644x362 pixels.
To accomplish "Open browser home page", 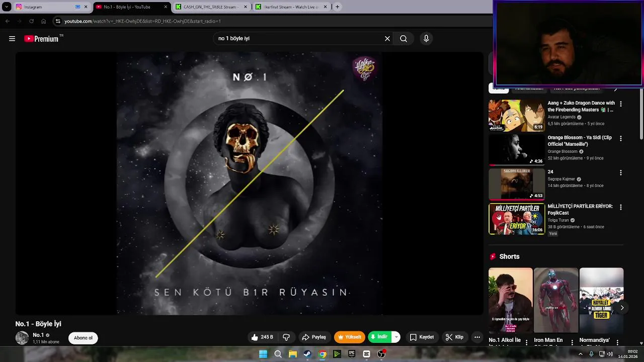I will coord(43,21).
